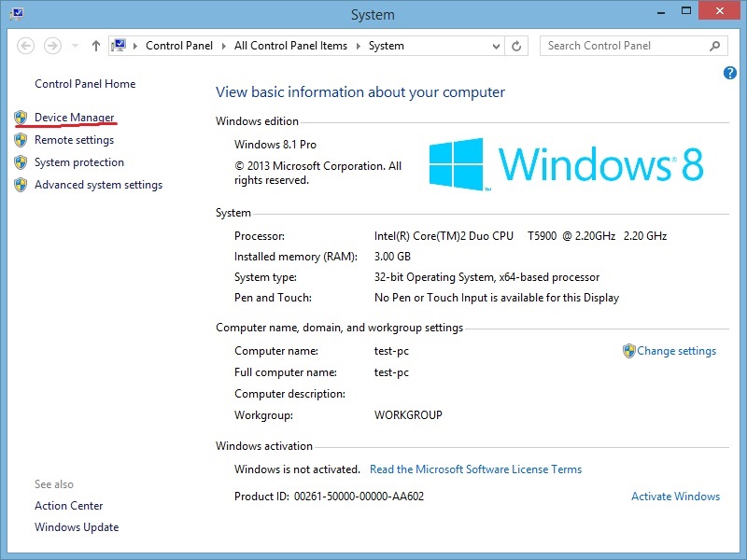Click the Windows 8 logo
The height and width of the screenshot is (560, 747).
click(x=566, y=164)
